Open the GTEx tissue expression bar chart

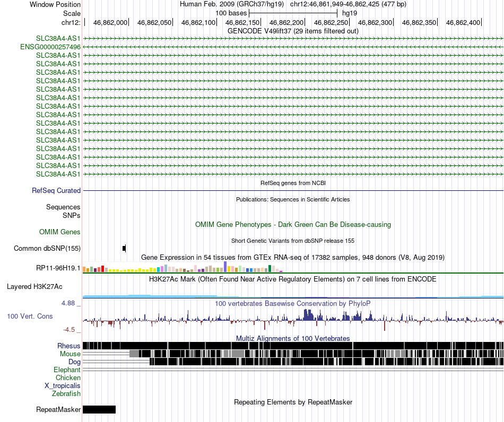click(x=183, y=267)
